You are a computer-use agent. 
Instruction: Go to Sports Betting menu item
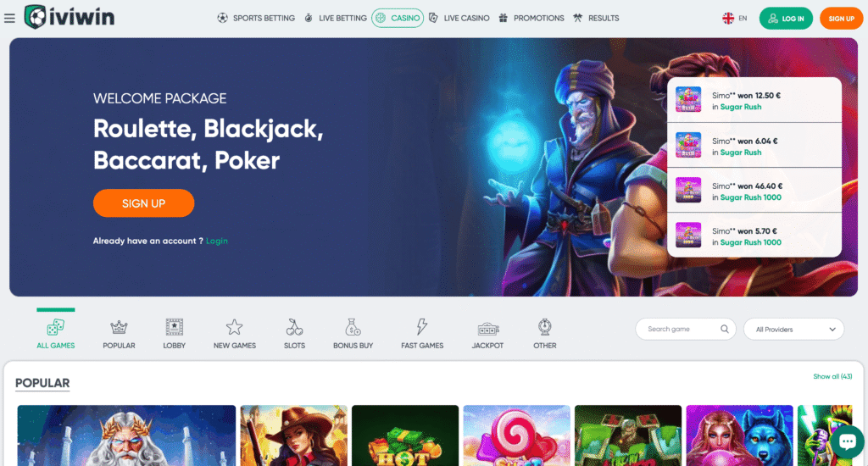point(256,19)
